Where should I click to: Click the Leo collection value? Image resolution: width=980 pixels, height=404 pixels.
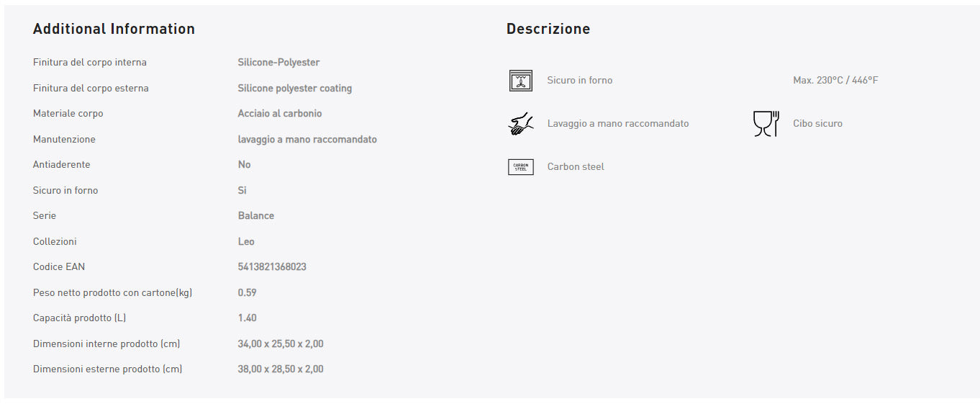(x=246, y=242)
